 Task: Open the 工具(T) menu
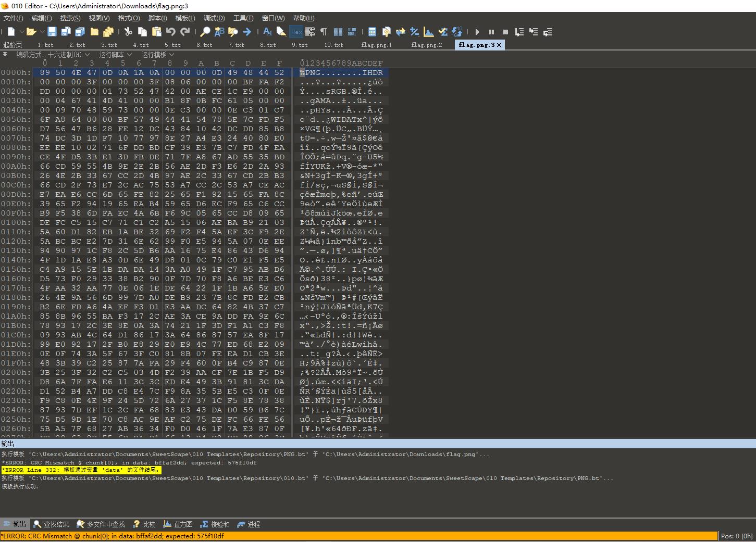(243, 18)
